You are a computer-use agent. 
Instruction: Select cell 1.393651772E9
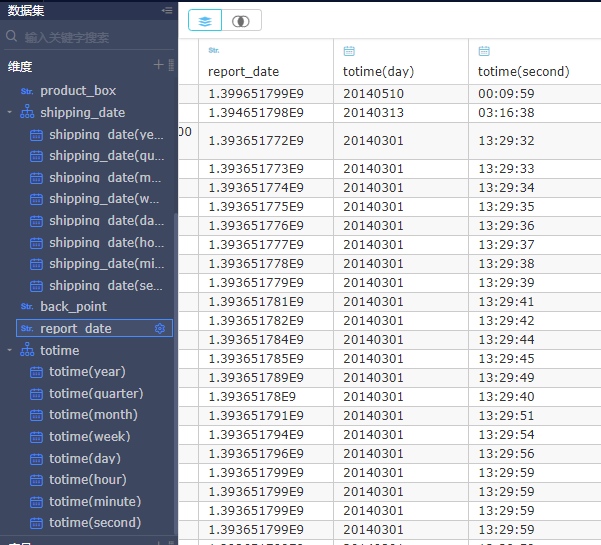[266, 141]
